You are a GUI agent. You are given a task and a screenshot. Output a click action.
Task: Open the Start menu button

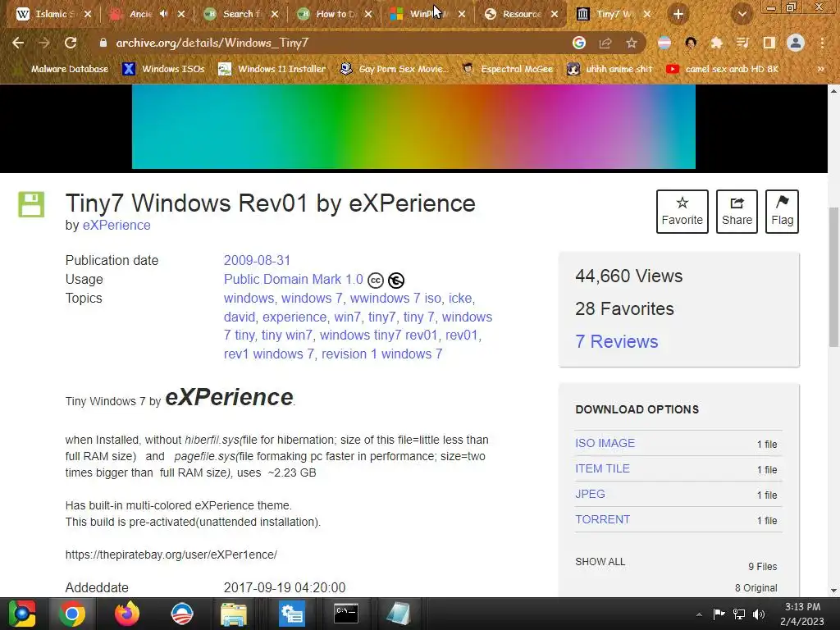(x=21, y=614)
